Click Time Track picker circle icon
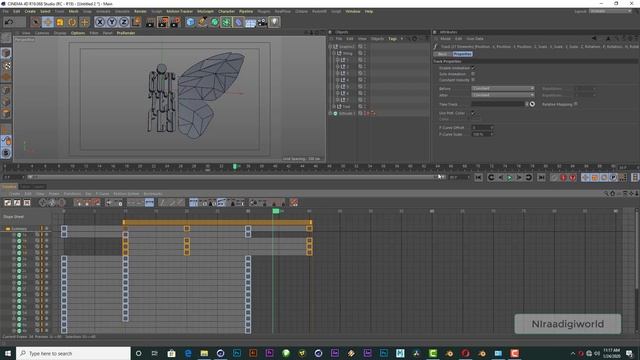The width and height of the screenshot is (640, 360). click(532, 104)
